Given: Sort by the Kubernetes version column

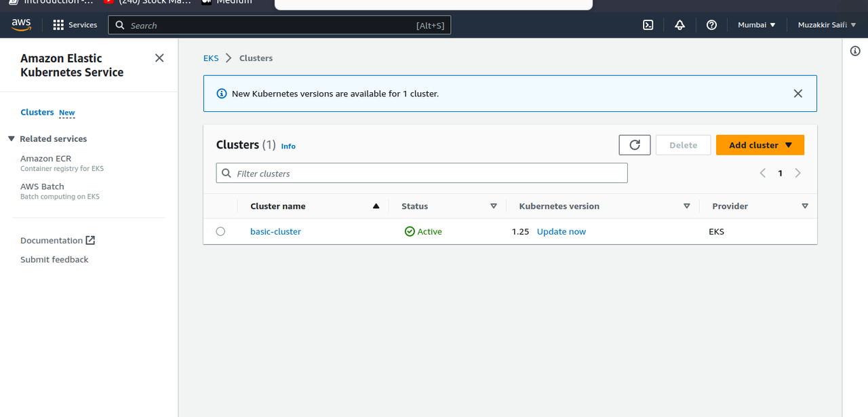Looking at the screenshot, I should pyautogui.click(x=687, y=206).
